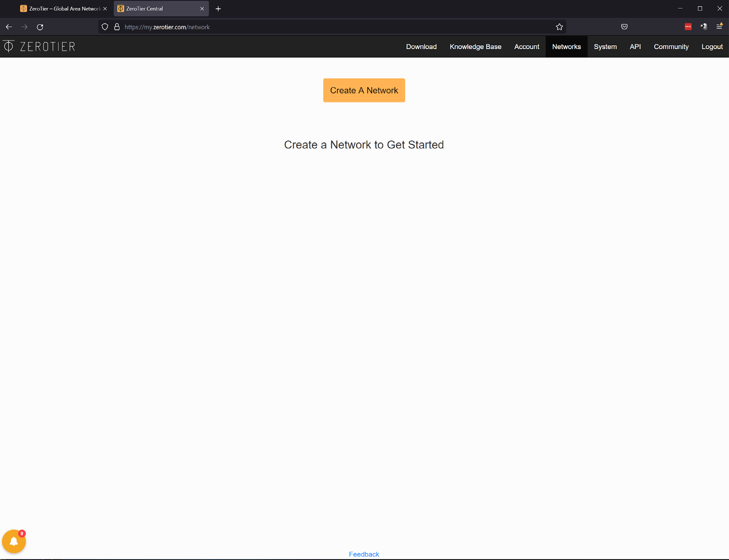Click the browser forward arrow
Screen dimensions: 729x560
click(24, 27)
